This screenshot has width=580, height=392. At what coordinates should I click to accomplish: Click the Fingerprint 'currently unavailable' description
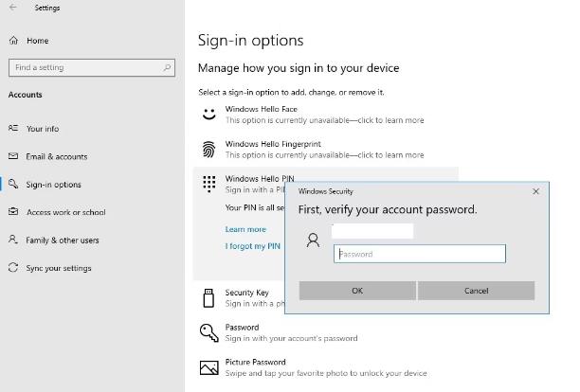click(x=324, y=155)
